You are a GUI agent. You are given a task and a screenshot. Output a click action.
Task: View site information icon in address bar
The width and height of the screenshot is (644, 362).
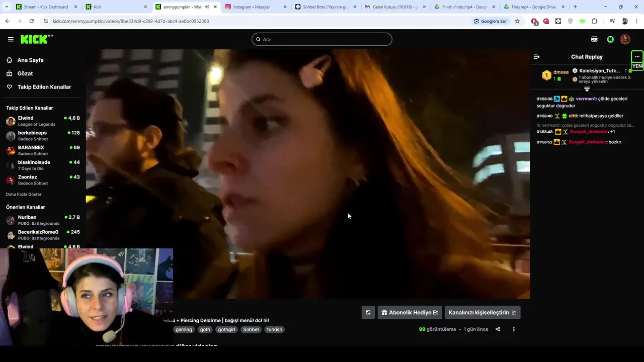(x=46, y=21)
